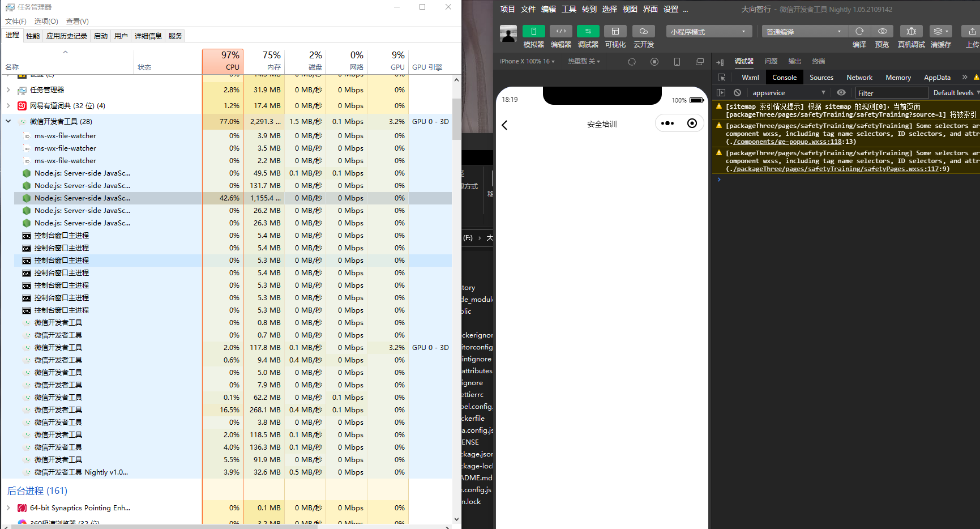Sort processes by the CPU column header

pos(222,61)
